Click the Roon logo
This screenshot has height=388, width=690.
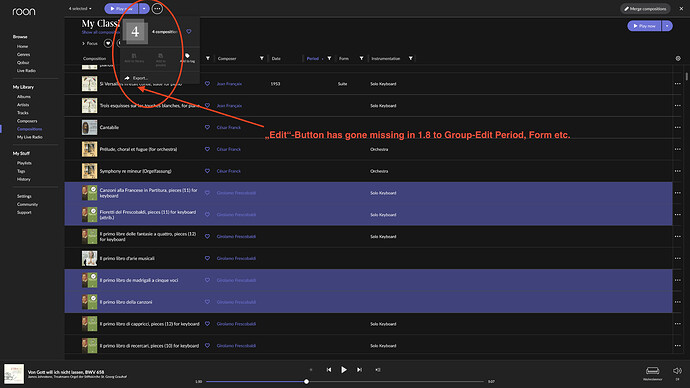tap(24, 11)
